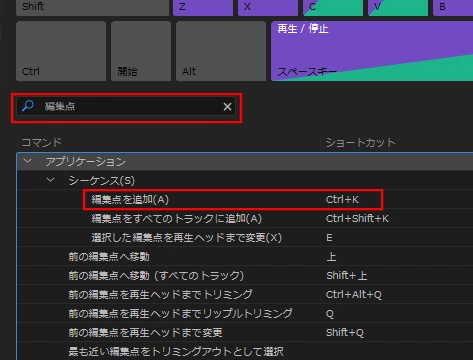
Task: Click the B key on the keyboard layout
Action: coord(453,7)
